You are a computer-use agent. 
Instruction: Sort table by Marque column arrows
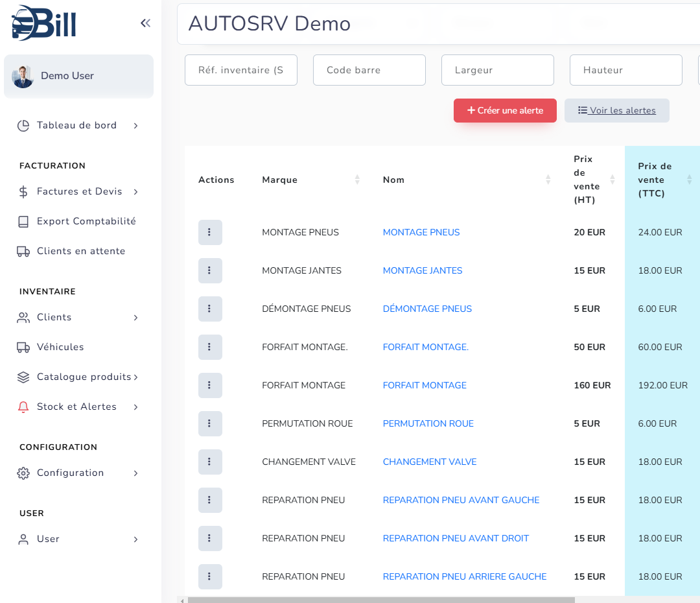pos(357,180)
